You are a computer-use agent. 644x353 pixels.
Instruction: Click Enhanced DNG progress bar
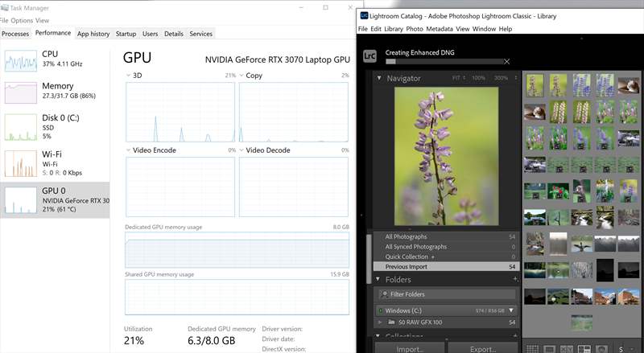444,62
